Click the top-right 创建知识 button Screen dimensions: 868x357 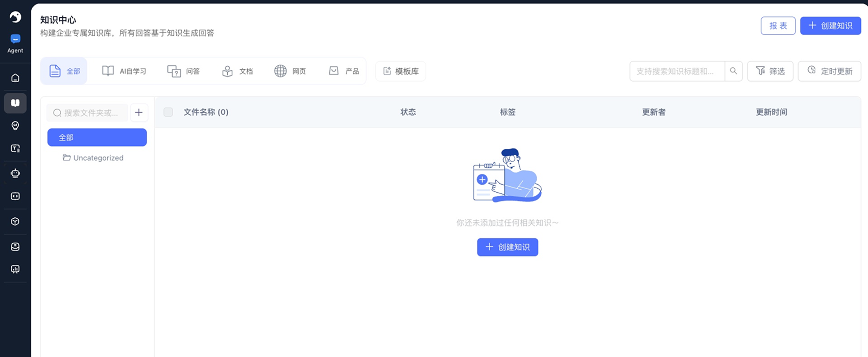pyautogui.click(x=831, y=25)
